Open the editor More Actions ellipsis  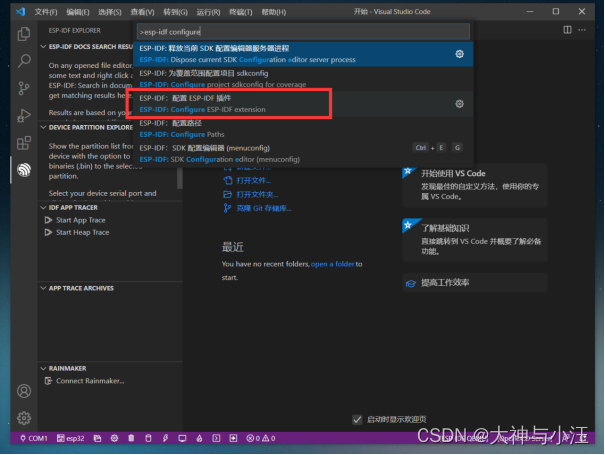point(582,30)
